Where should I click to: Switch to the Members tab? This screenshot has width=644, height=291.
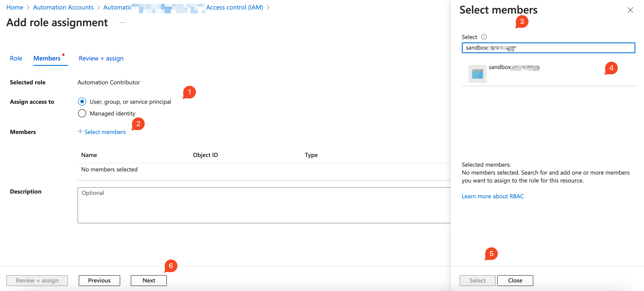47,58
